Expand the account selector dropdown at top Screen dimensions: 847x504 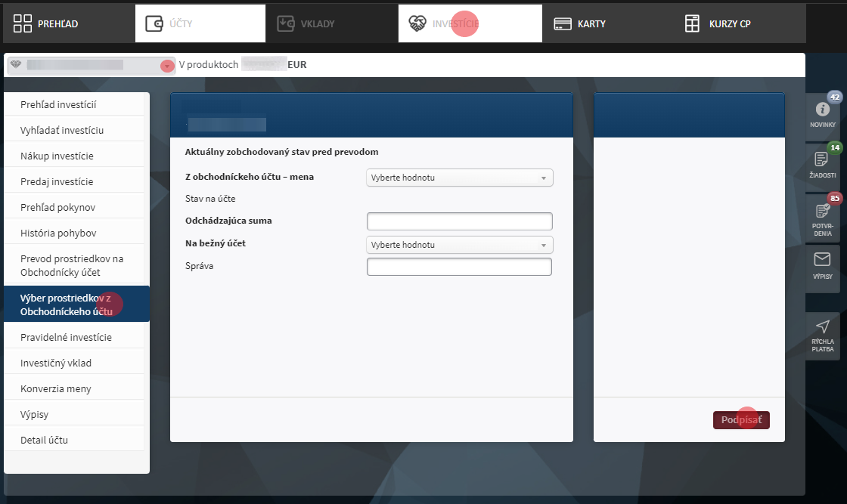[x=167, y=66]
